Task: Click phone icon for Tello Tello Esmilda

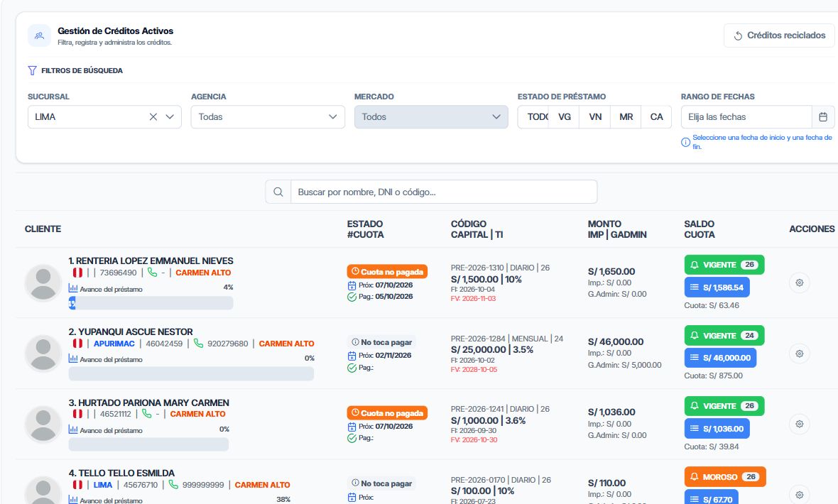Action: coord(173,484)
